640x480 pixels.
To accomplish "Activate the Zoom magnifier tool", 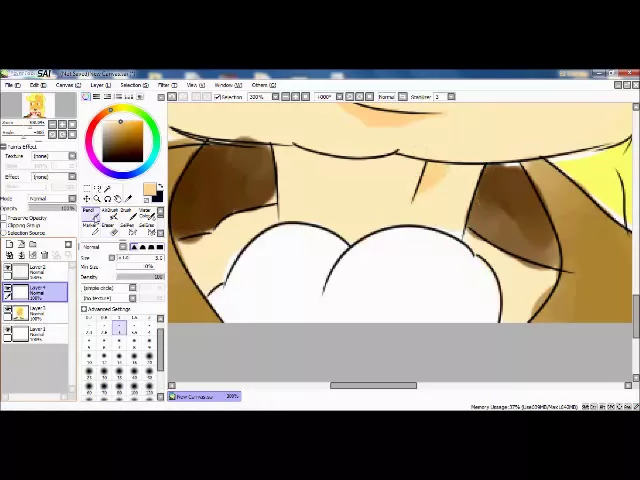I will [x=97, y=198].
